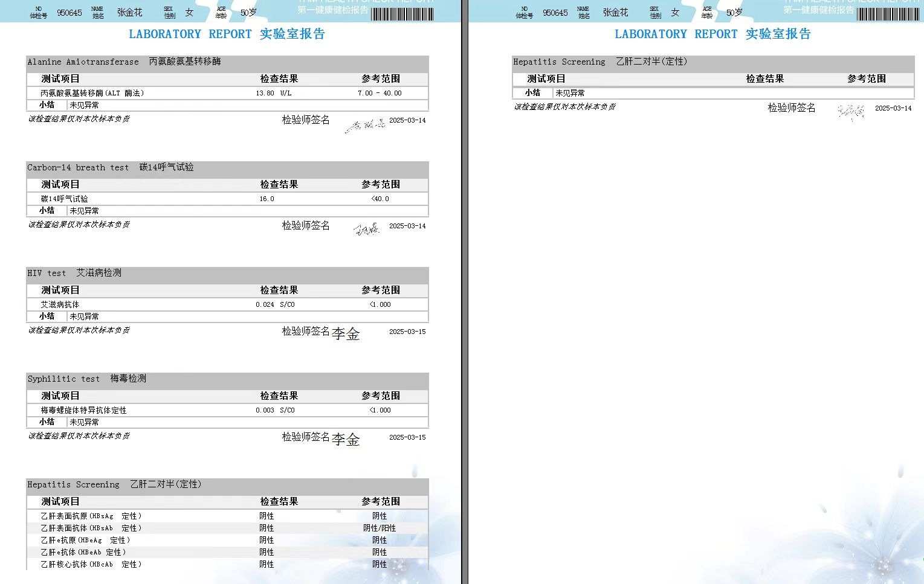Image resolution: width=924 pixels, height=584 pixels.
Task: Click the barcode on the first report page
Action: [402, 13]
